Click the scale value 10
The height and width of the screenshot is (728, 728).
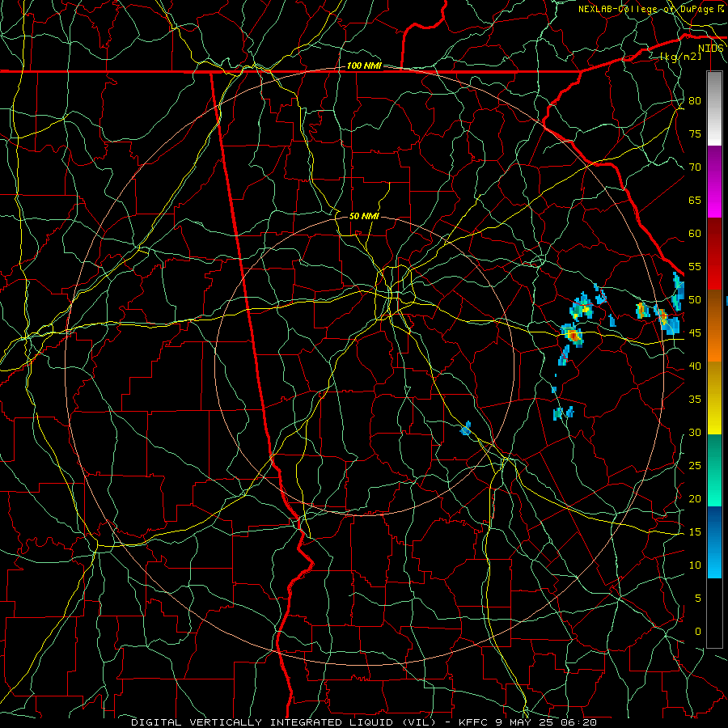[695, 565]
